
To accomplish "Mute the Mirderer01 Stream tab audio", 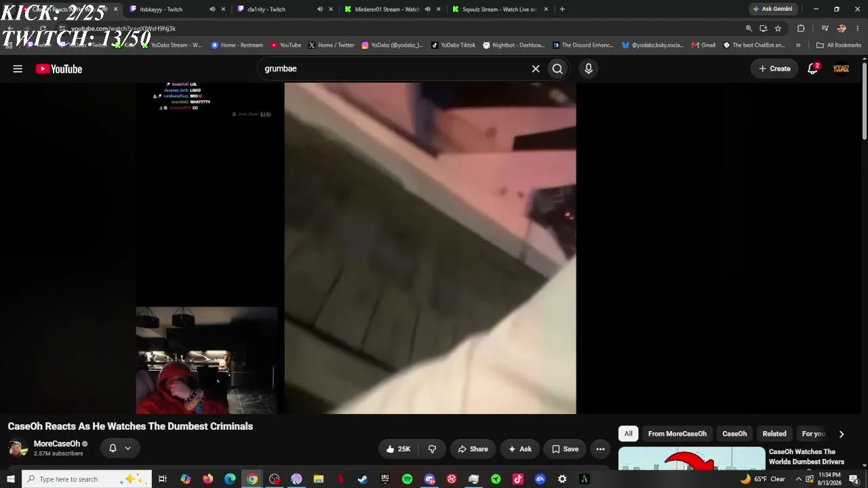I will 427,9.
